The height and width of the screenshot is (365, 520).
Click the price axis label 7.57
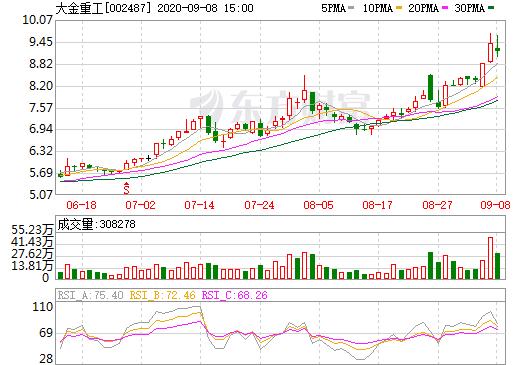click(41, 108)
